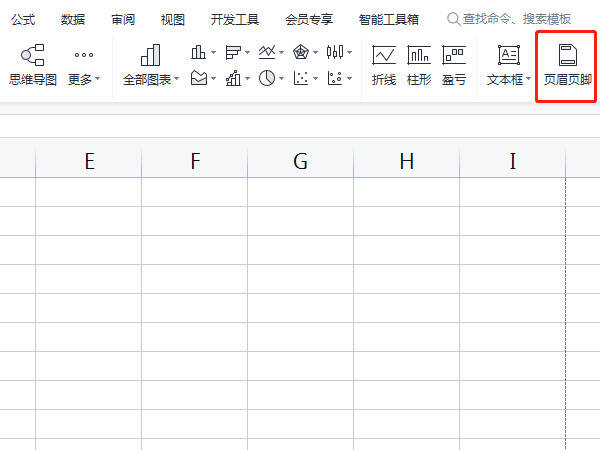Insert an area chart
The height and width of the screenshot is (450, 600).
[199, 78]
